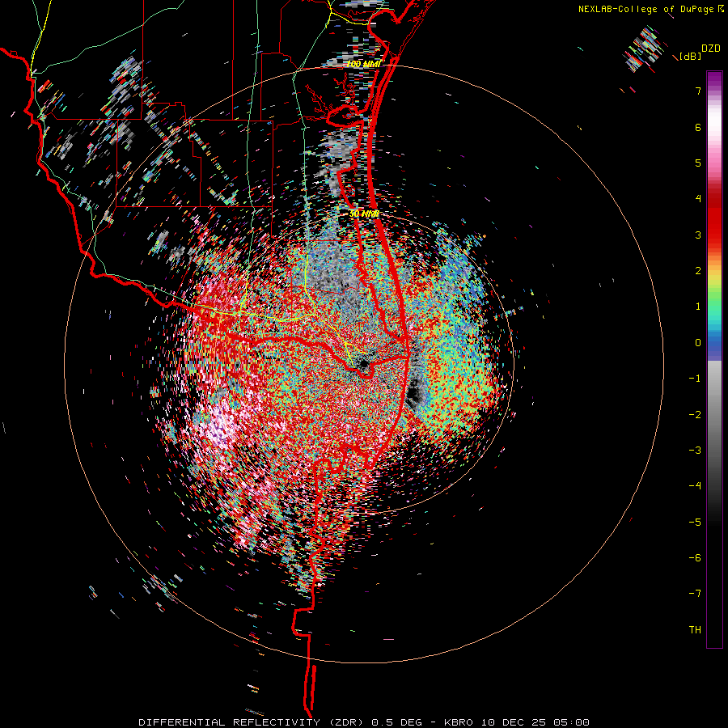Click the "-7" color scale label

(x=695, y=594)
